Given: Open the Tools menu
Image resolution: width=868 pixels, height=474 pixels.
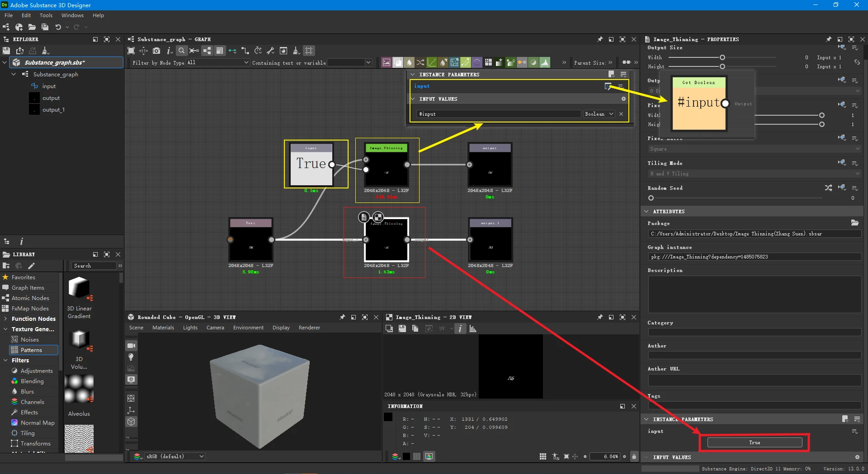Looking at the screenshot, I should (46, 15).
